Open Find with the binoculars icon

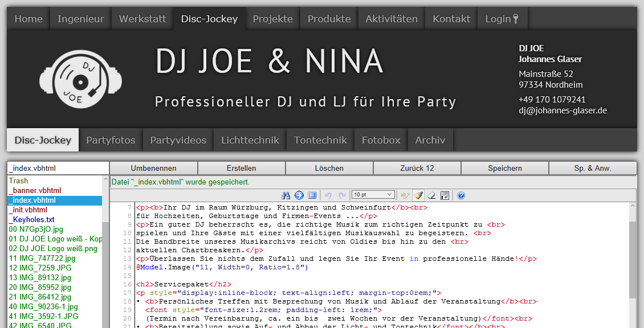click(x=286, y=195)
